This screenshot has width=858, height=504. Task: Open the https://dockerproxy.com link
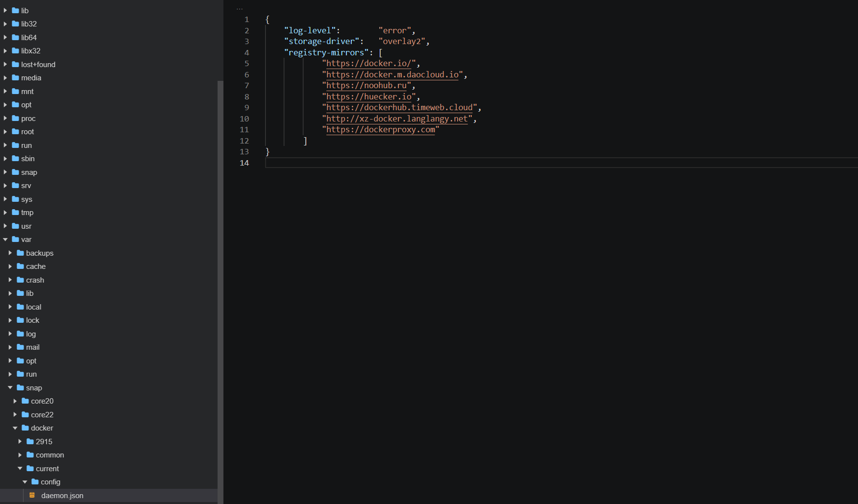(381, 130)
